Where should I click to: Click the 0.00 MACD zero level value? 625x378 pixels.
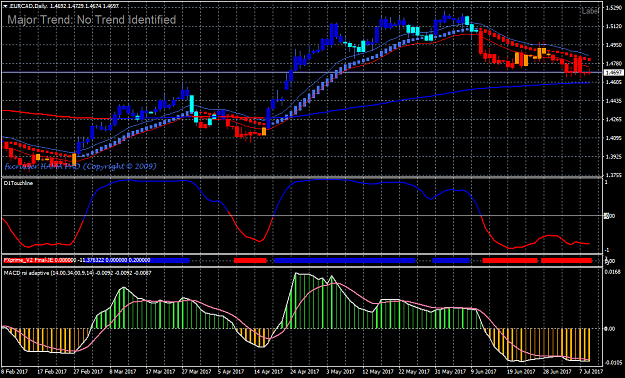pyautogui.click(x=610, y=329)
